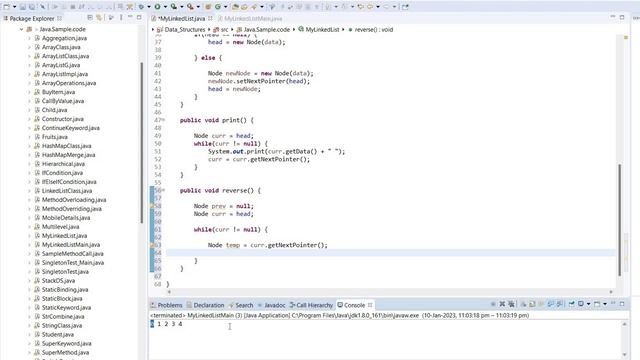Image resolution: width=640 pixels, height=360 pixels.
Task: Close the Console view tab
Action: pos(370,305)
